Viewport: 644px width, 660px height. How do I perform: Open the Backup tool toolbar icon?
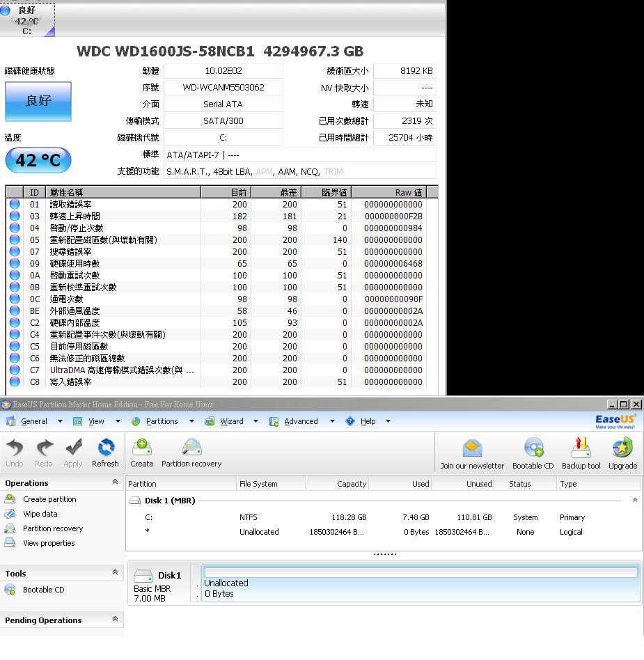(581, 448)
